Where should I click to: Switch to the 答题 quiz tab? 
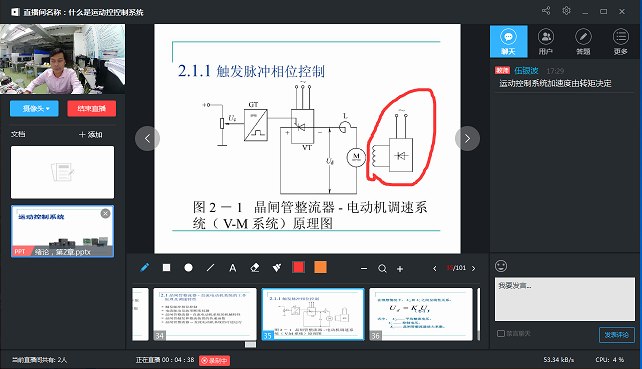(x=583, y=41)
